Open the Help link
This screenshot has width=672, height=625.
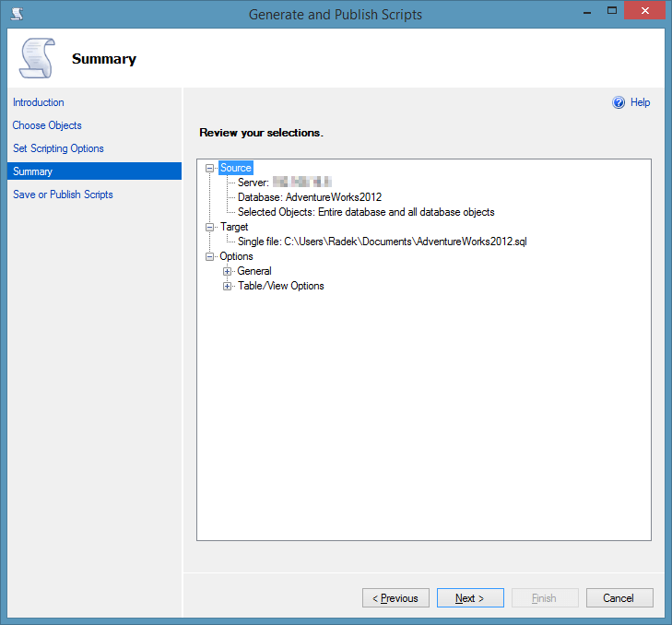[x=641, y=102]
